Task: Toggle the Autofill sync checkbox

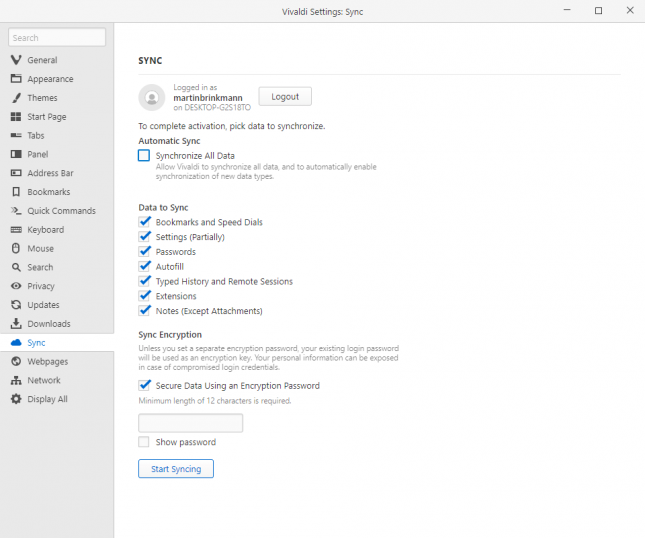Action: pos(144,267)
